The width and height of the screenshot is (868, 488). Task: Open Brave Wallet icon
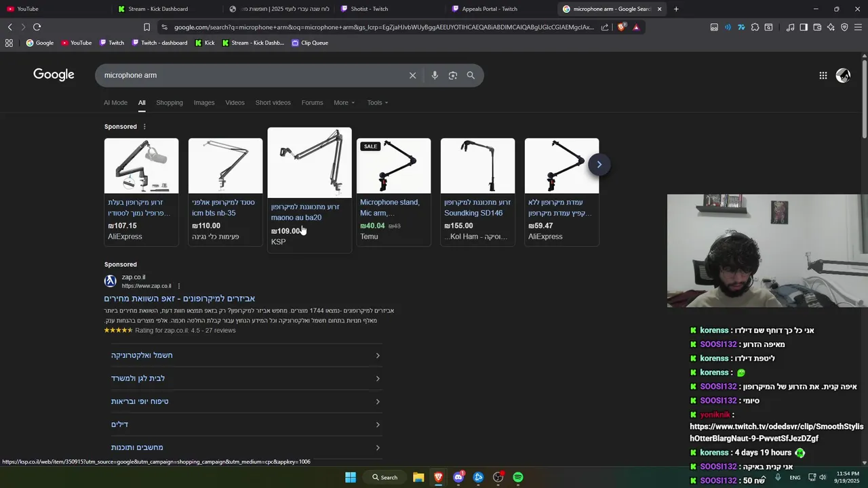(817, 27)
